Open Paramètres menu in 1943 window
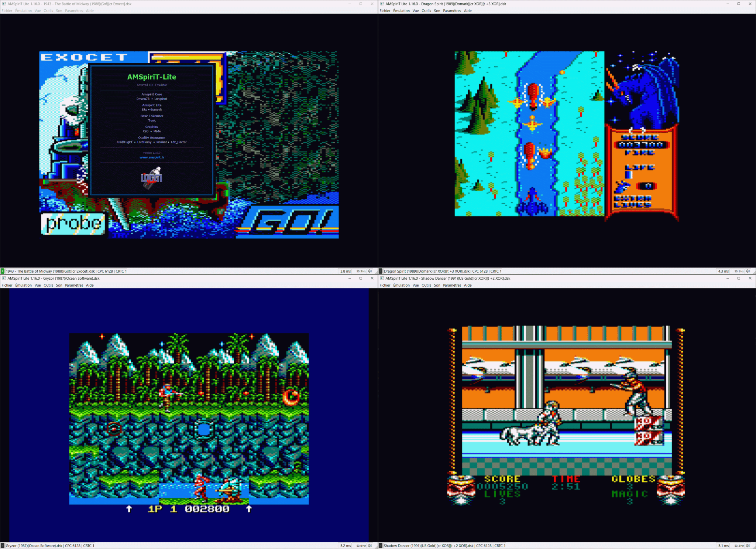Image resolution: width=756 pixels, height=549 pixels. point(74,11)
